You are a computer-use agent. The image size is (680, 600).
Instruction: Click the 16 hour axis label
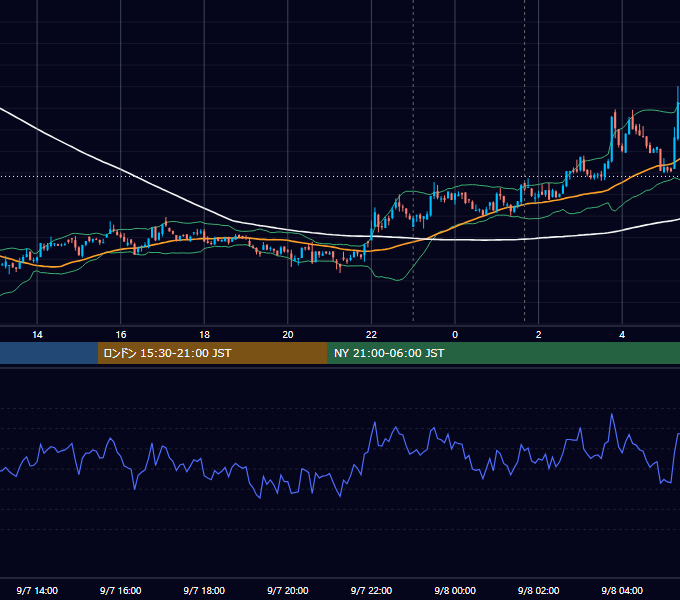[x=121, y=335]
